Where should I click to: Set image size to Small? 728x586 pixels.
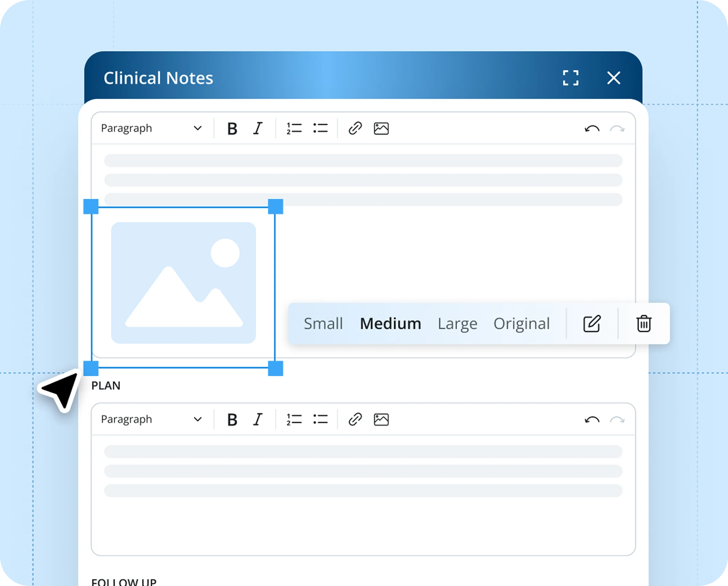323,324
